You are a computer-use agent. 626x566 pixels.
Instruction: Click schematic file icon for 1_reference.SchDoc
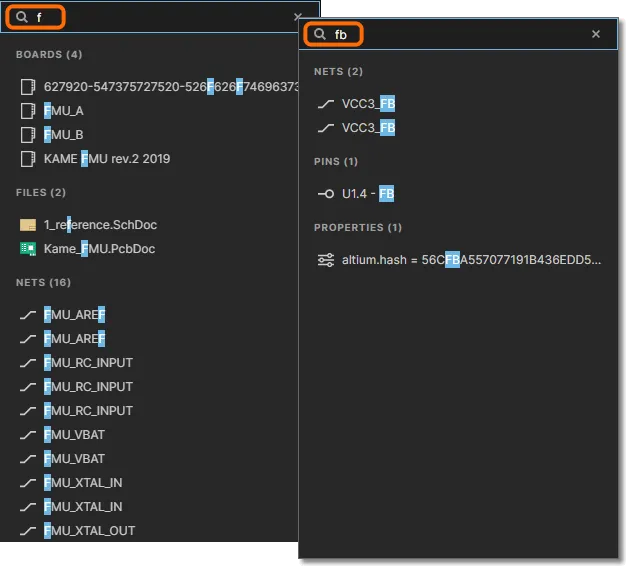28,225
